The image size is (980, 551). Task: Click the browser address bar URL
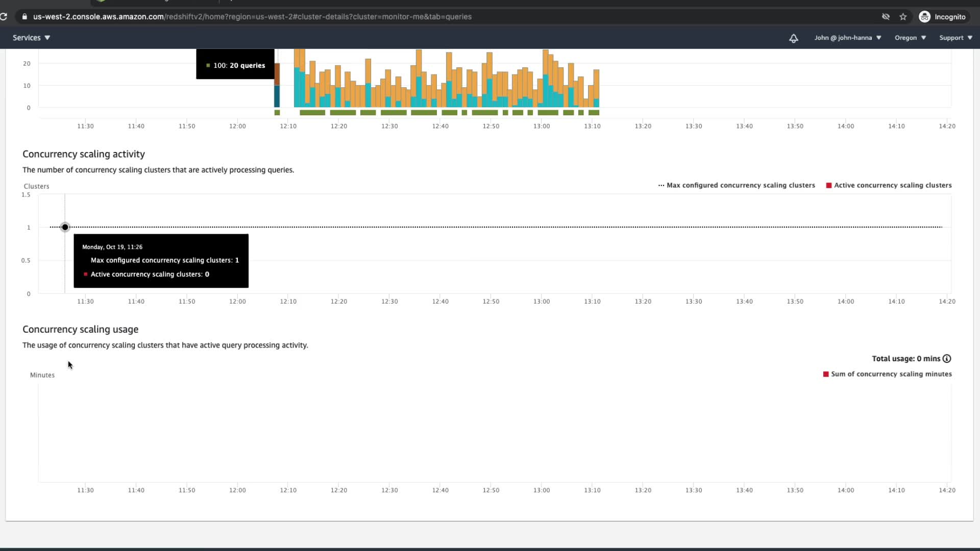click(252, 17)
